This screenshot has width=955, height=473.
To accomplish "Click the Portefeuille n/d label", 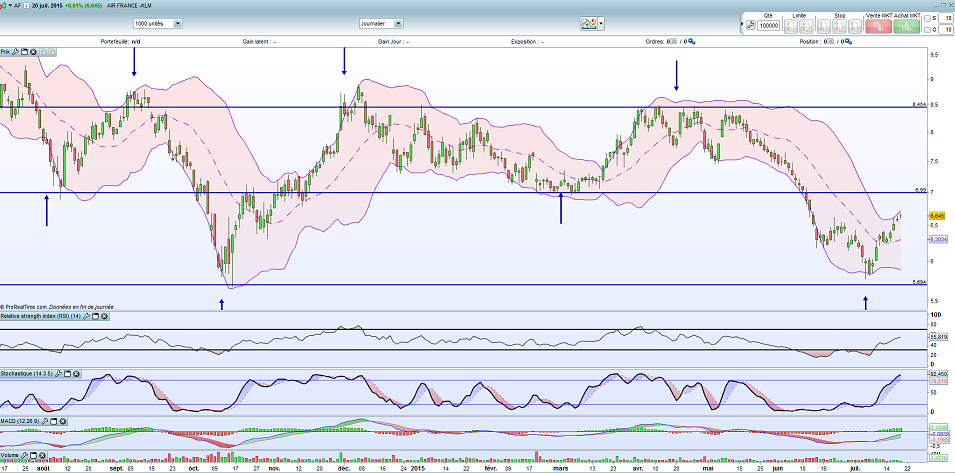I will coord(121,41).
